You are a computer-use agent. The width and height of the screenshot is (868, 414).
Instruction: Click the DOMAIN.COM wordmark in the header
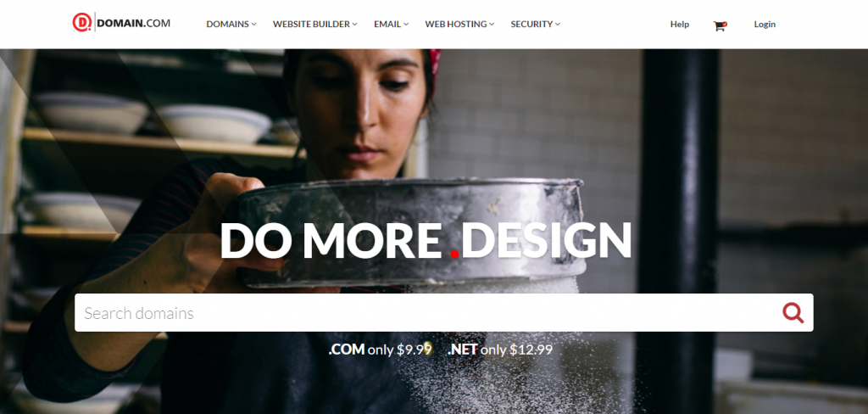(x=133, y=23)
